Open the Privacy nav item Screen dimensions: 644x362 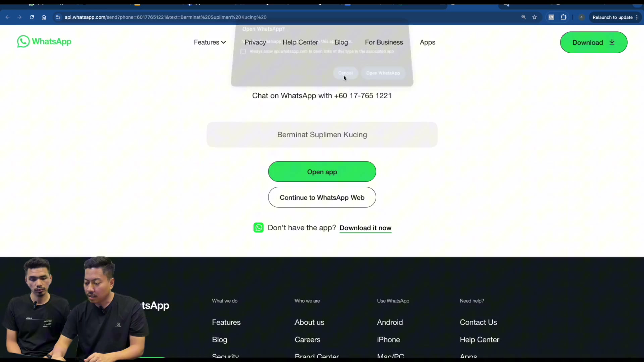pyautogui.click(x=255, y=42)
